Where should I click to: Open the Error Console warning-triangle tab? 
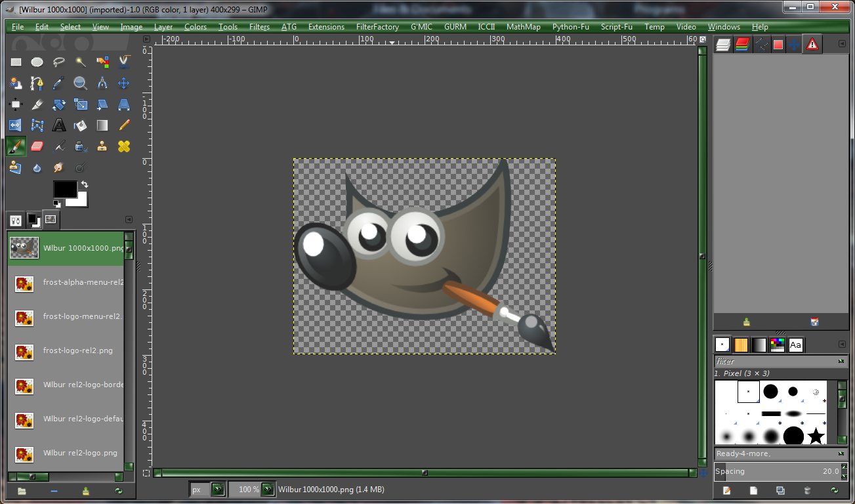coord(812,43)
